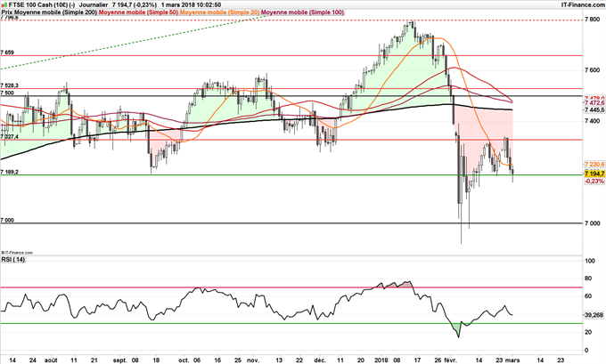Click the '7 800' price axis value
The width and height of the screenshot is (606, 364).
click(x=593, y=20)
